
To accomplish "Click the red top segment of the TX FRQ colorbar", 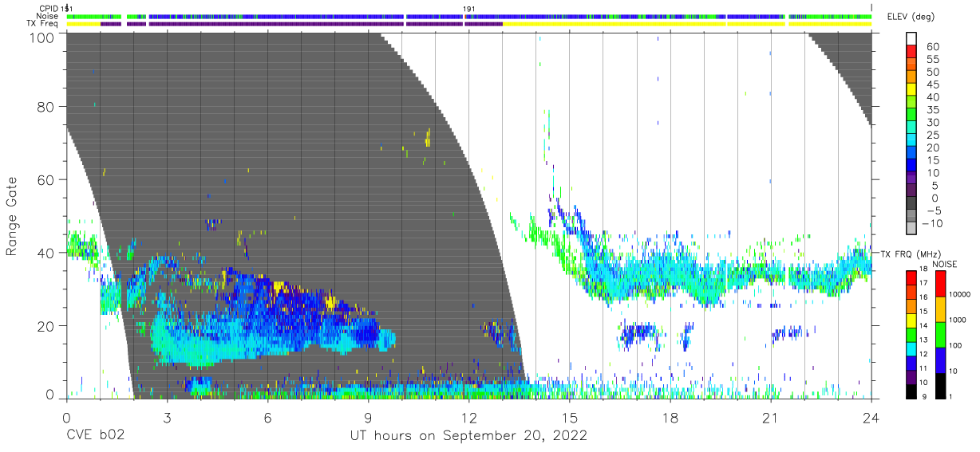I will pos(912,277).
